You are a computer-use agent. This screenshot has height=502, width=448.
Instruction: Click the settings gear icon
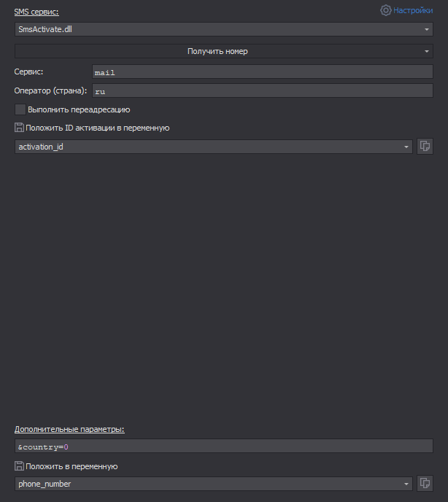tap(386, 10)
